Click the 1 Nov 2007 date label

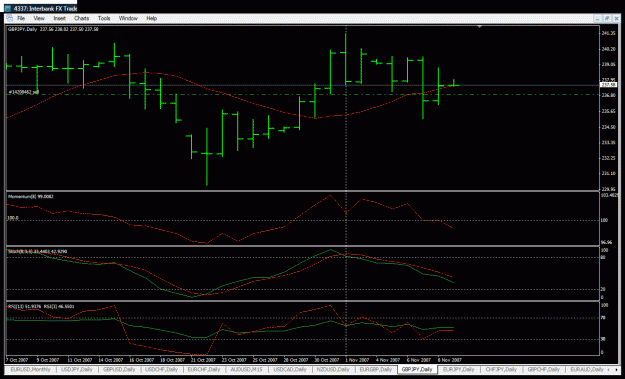pyautogui.click(x=356, y=359)
